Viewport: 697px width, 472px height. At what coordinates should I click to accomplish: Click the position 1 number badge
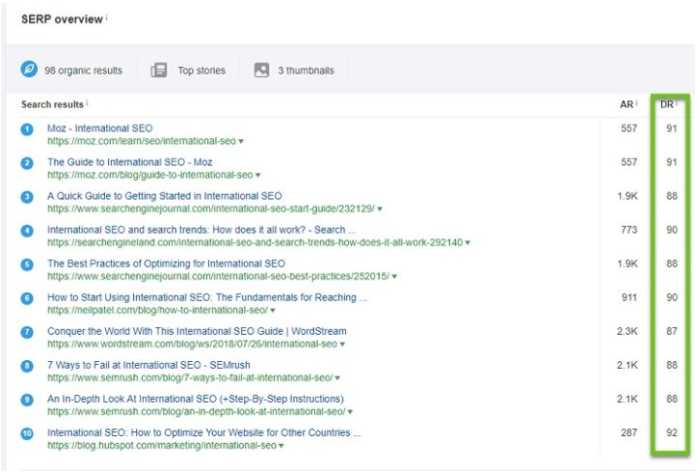[x=27, y=129]
